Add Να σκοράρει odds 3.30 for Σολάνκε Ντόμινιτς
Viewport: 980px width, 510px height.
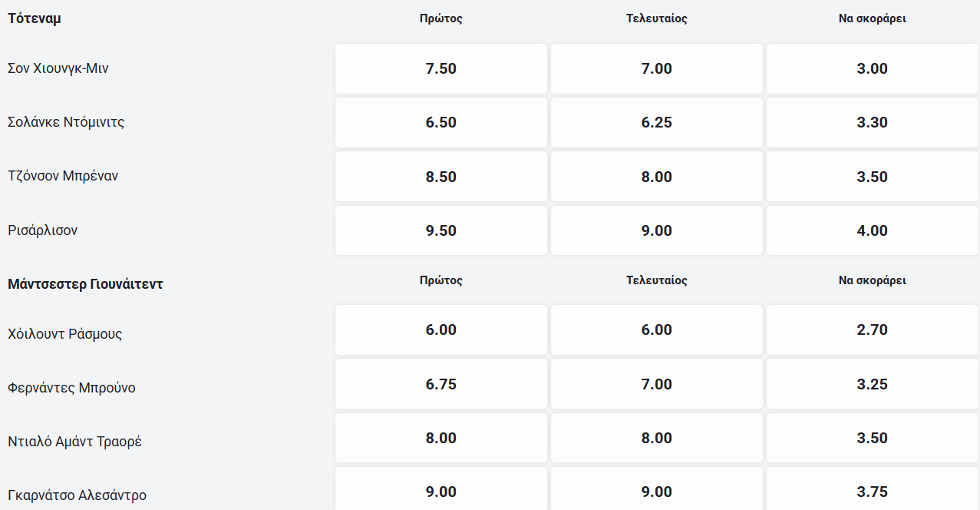(873, 122)
